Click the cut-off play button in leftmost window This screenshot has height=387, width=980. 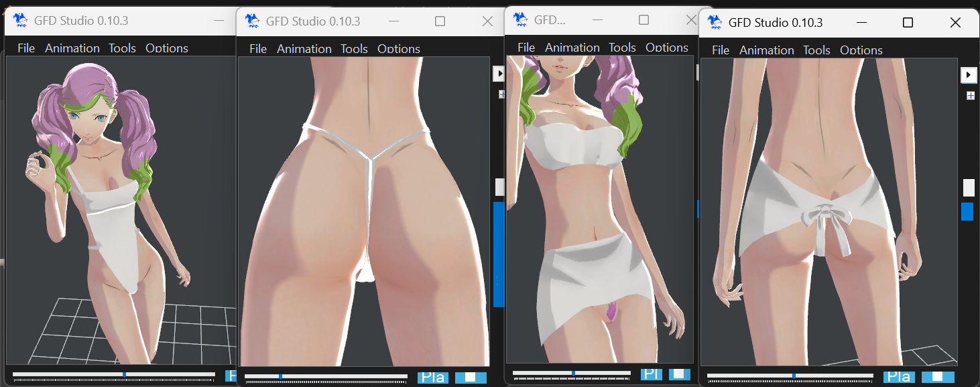click(231, 376)
